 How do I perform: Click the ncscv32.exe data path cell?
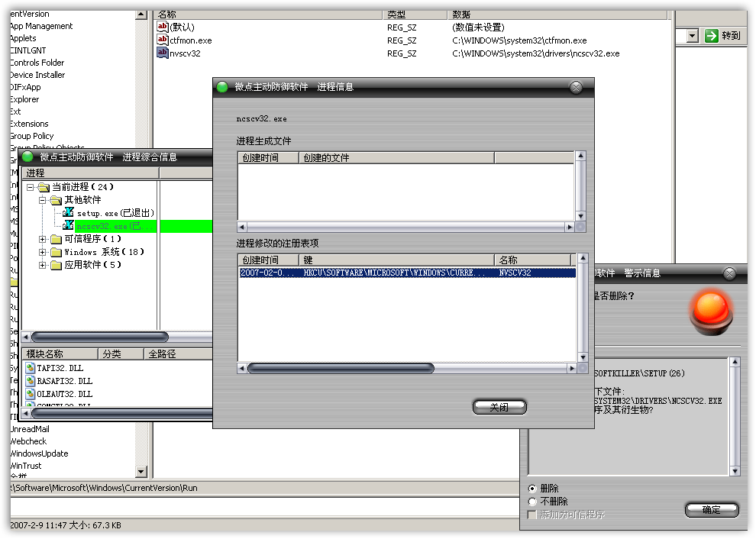pyautogui.click(x=535, y=53)
